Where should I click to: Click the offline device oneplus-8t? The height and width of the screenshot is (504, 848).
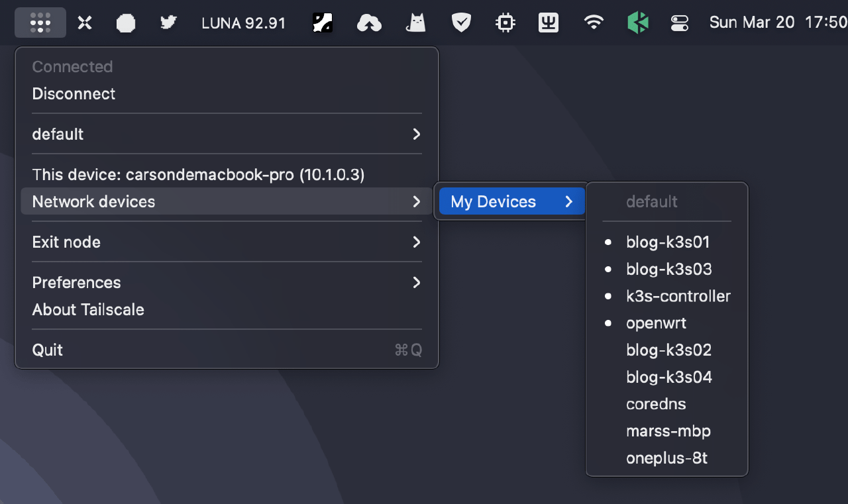[x=666, y=458]
